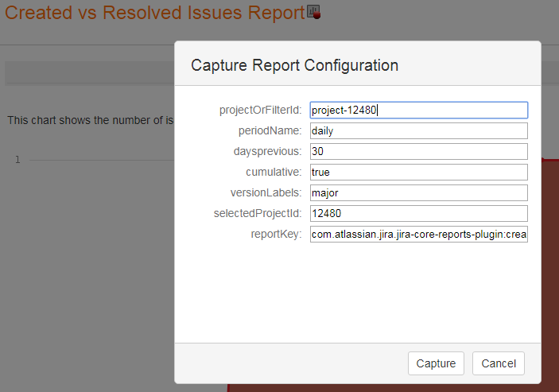Image resolution: width=559 pixels, height=392 pixels.
Task: Focus the periodName text field
Action: click(419, 131)
